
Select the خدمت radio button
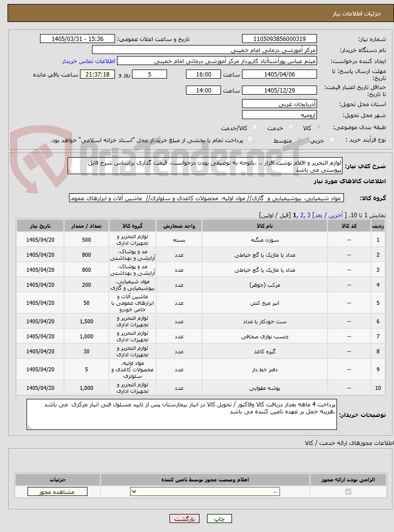(290, 127)
